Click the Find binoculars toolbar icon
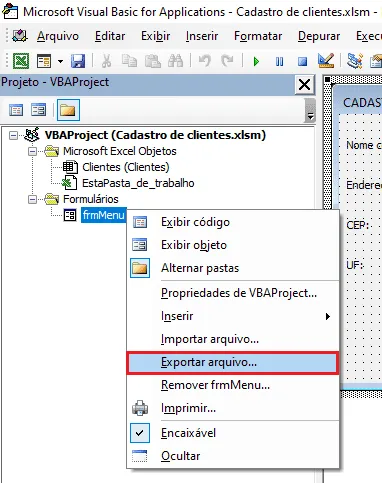 175,61
